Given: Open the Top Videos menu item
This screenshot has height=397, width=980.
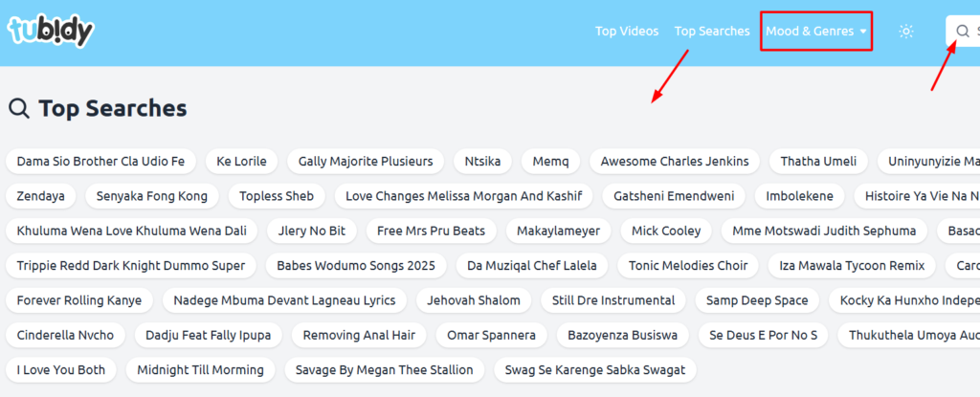Looking at the screenshot, I should [x=627, y=32].
